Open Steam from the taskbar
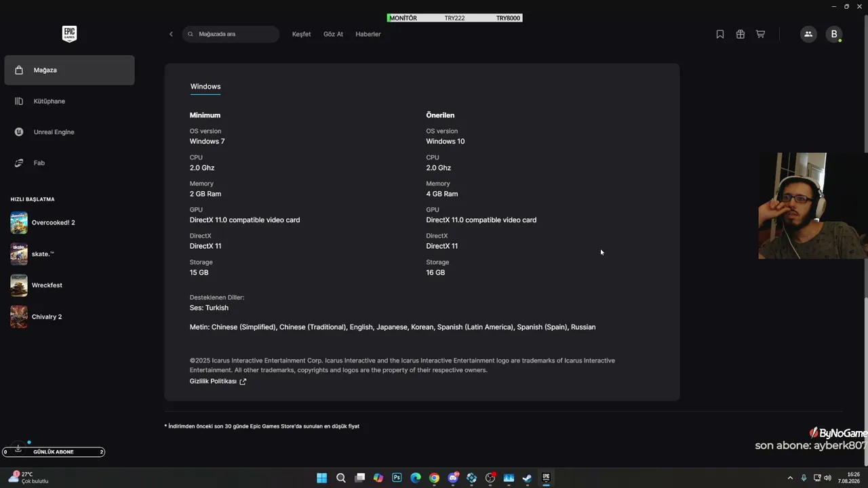Viewport: 868px width, 488px height. tap(527, 478)
